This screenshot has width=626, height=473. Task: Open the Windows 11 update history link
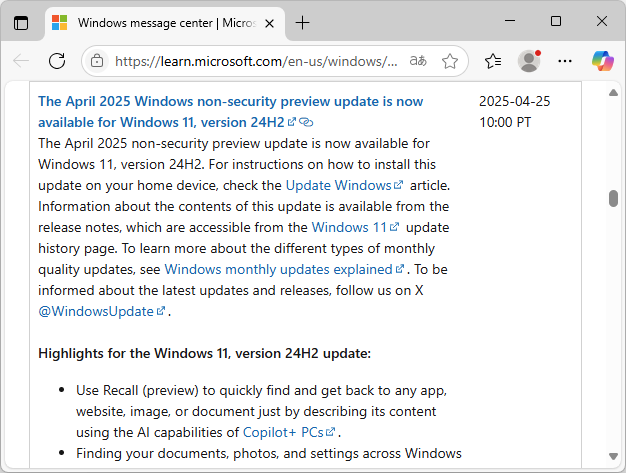tap(355, 228)
